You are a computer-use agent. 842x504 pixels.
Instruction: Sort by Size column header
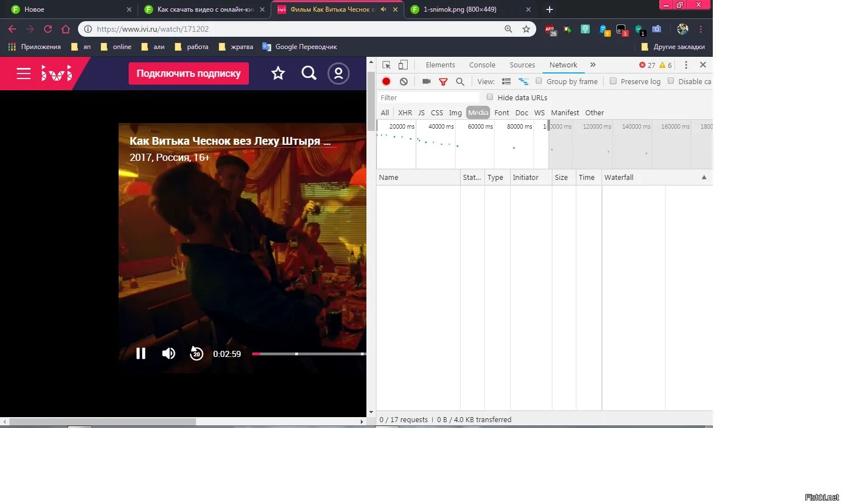coord(564,178)
